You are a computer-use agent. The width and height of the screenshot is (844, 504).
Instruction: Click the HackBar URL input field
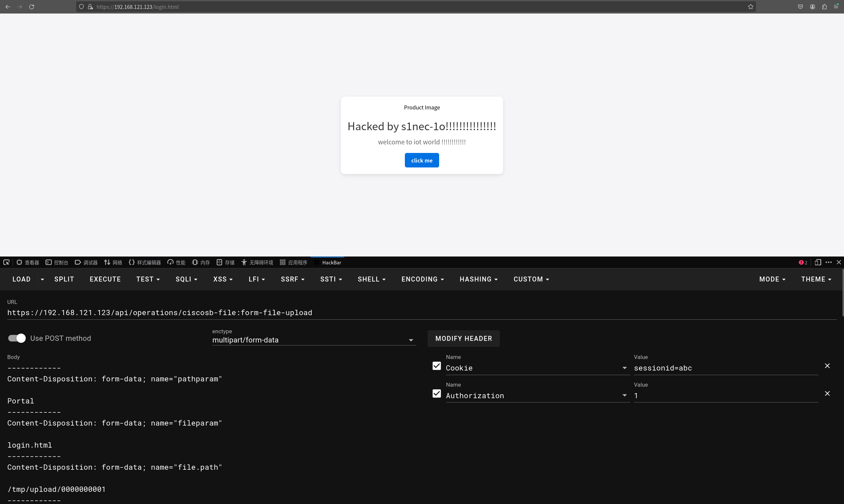click(x=421, y=312)
